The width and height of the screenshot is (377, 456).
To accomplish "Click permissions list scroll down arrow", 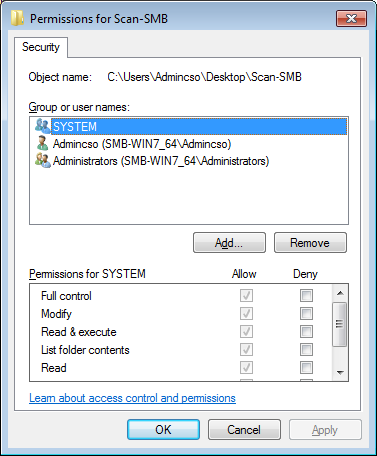I will [340, 372].
